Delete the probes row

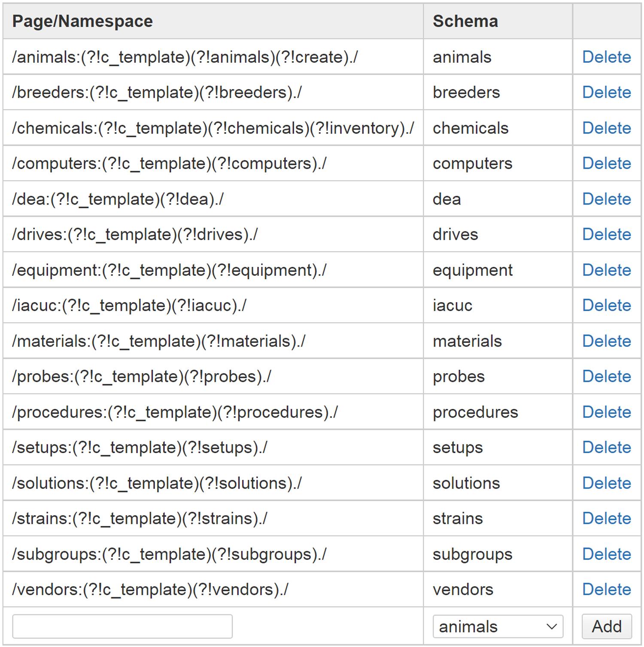pos(606,376)
